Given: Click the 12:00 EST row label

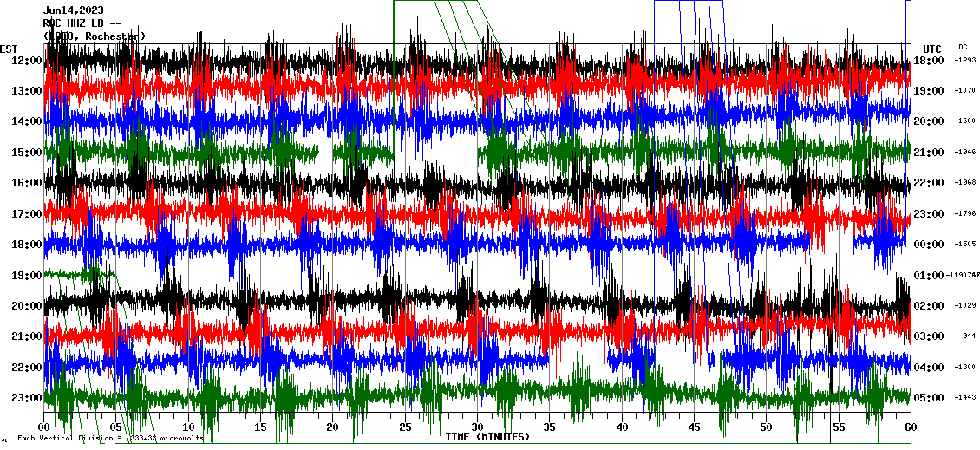Looking at the screenshot, I should (28, 61).
